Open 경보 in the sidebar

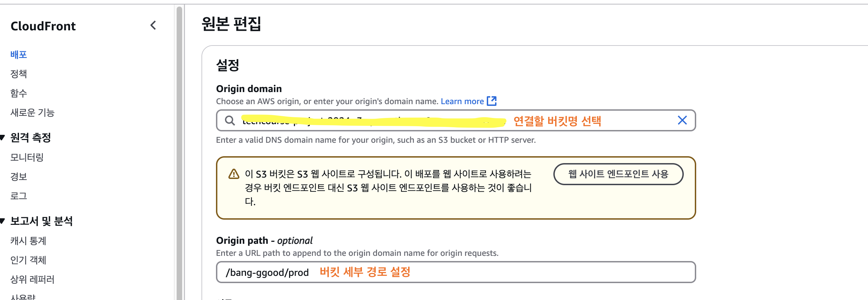(x=19, y=177)
